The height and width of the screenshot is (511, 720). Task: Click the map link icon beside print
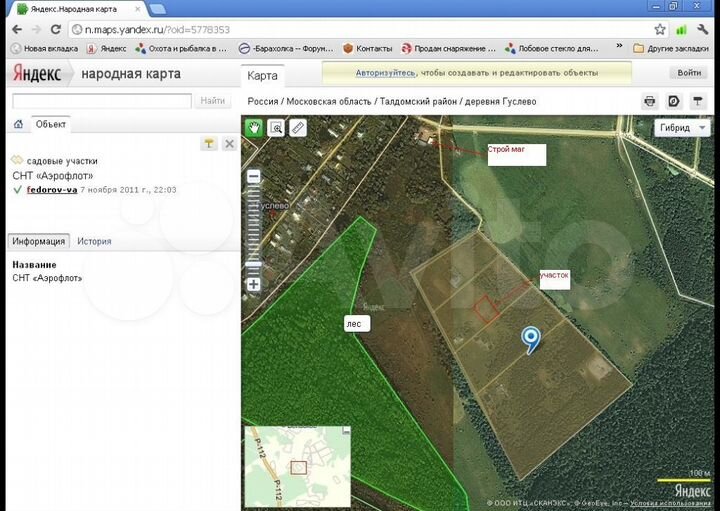coord(674,101)
